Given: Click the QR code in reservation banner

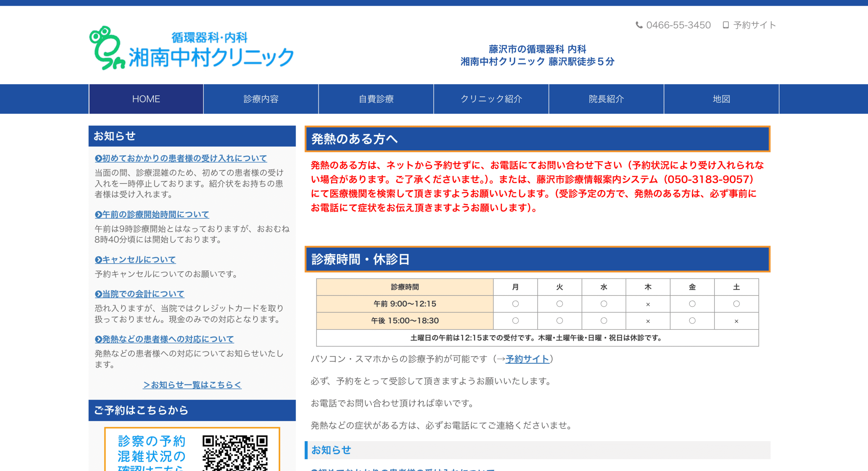Looking at the screenshot, I should 235,453.
